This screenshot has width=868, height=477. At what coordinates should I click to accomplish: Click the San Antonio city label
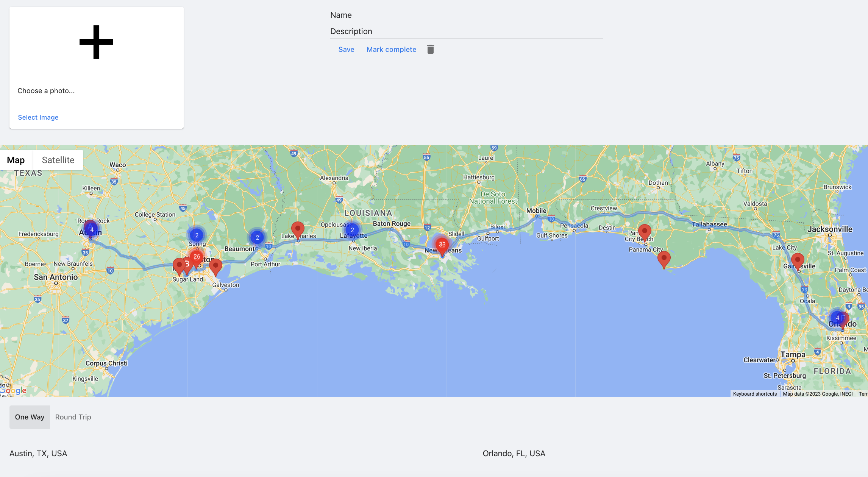[x=56, y=277]
